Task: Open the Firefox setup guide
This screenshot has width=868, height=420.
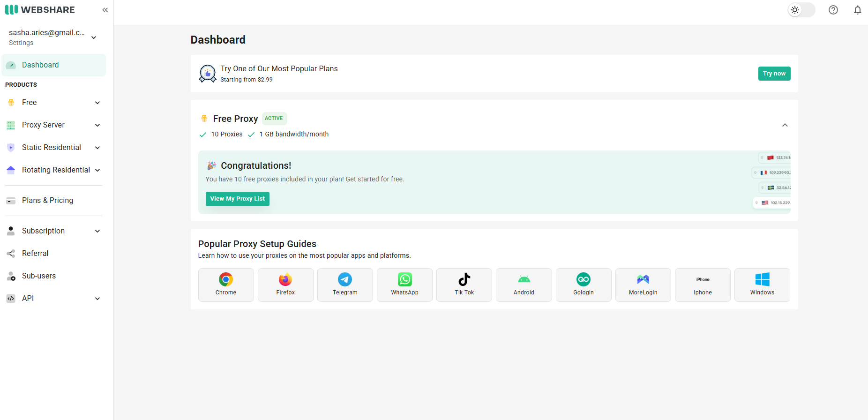Action: click(285, 285)
